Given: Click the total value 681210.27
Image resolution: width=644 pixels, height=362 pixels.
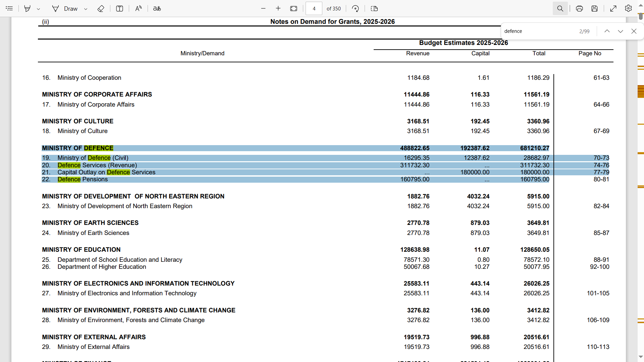Looking at the screenshot, I should [x=535, y=148].
